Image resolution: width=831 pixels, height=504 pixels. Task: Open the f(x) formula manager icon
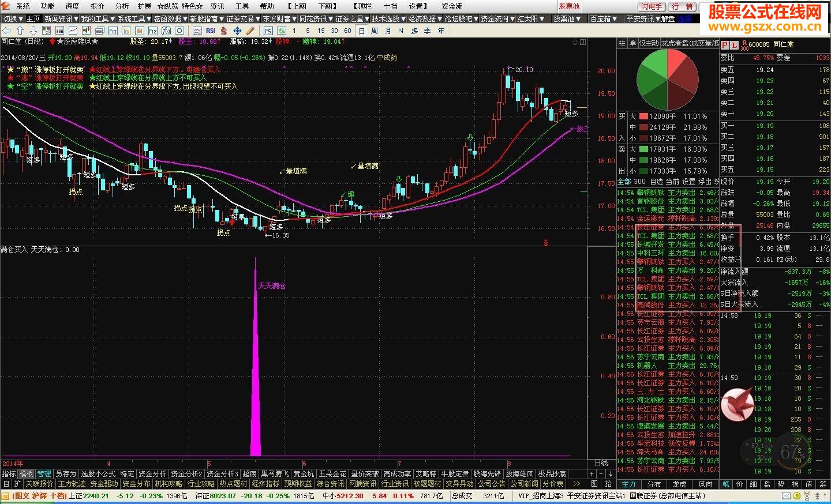coord(166,31)
